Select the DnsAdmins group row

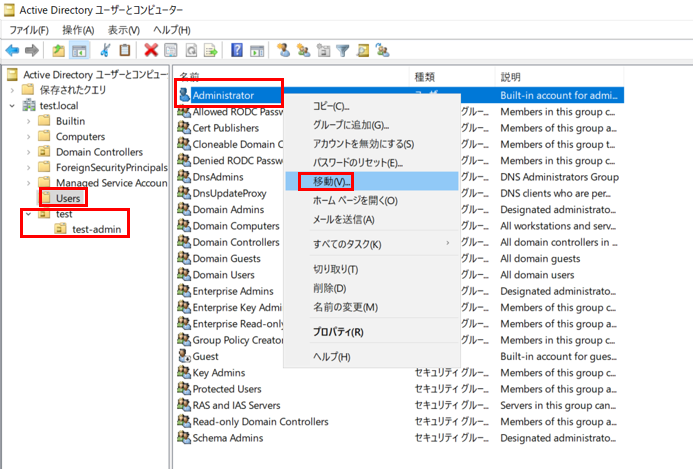(217, 177)
